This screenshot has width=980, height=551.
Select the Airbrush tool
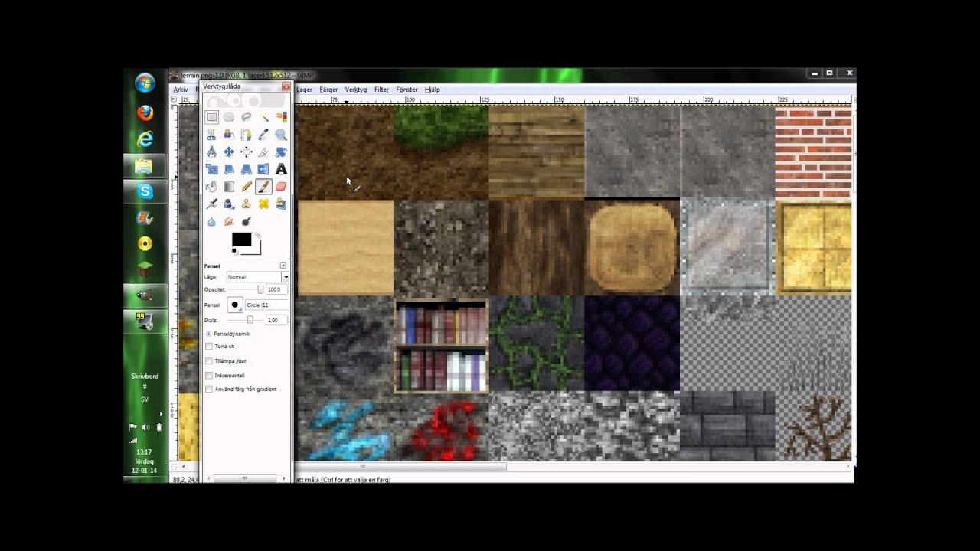[x=211, y=204]
